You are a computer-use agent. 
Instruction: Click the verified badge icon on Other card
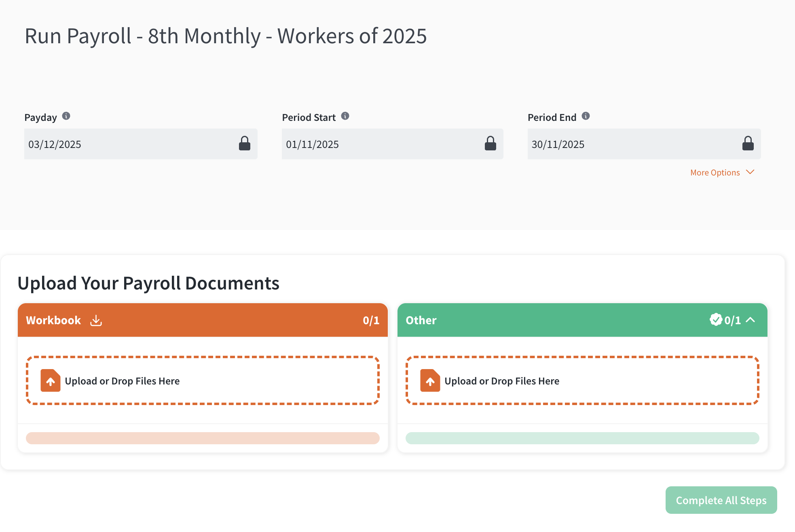tap(716, 319)
